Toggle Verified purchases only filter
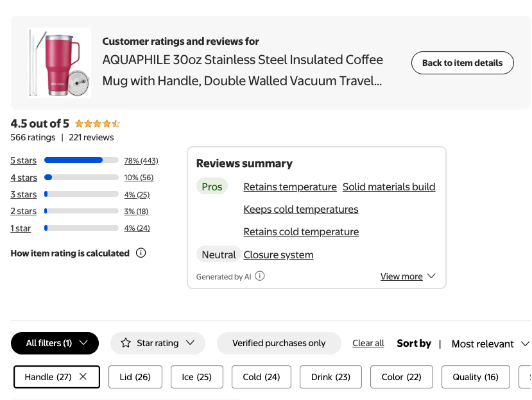 click(279, 343)
